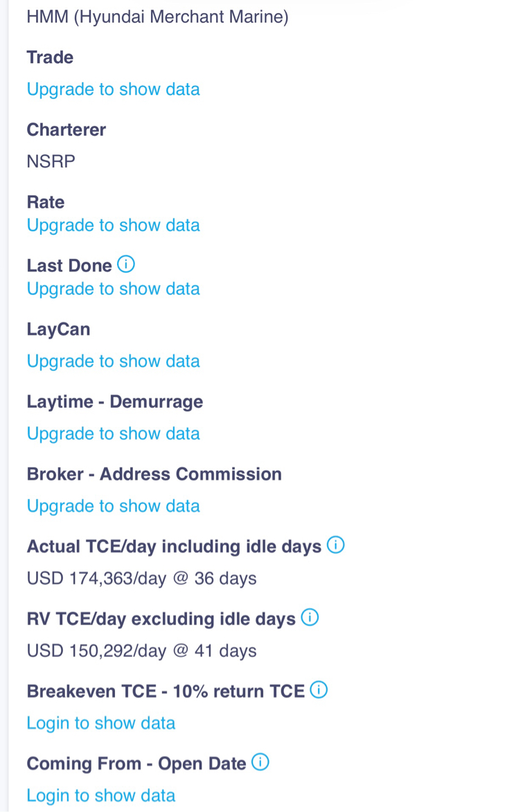Image resolution: width=532 pixels, height=812 pixels.
Task: Click the Charterer field label
Action: (x=66, y=129)
